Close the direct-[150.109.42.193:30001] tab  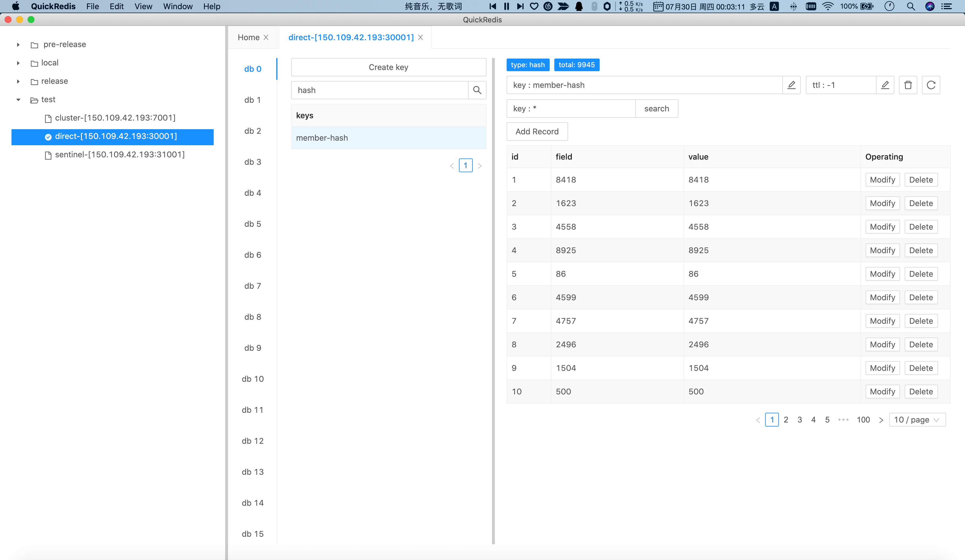420,38
